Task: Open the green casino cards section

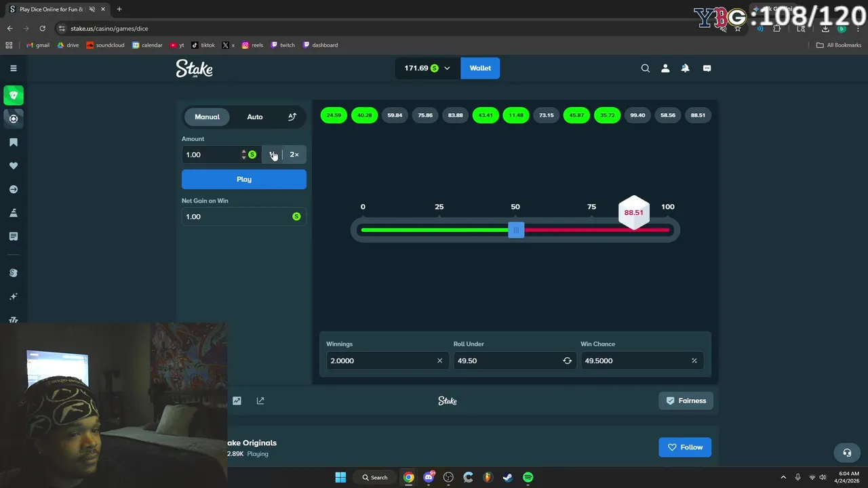Action: [x=14, y=95]
